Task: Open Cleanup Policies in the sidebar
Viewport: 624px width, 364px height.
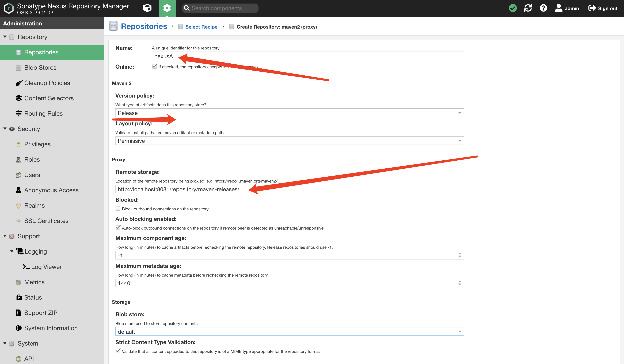Action: [47, 83]
